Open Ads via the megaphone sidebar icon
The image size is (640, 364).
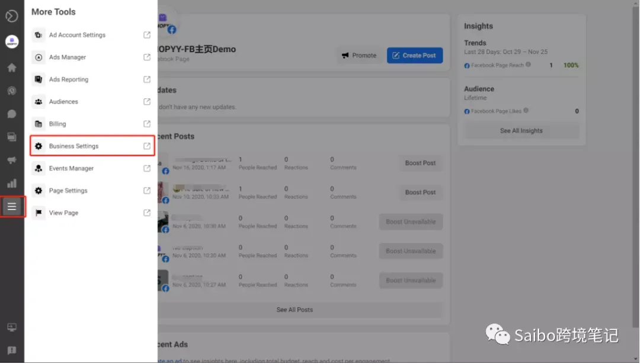[x=12, y=160]
